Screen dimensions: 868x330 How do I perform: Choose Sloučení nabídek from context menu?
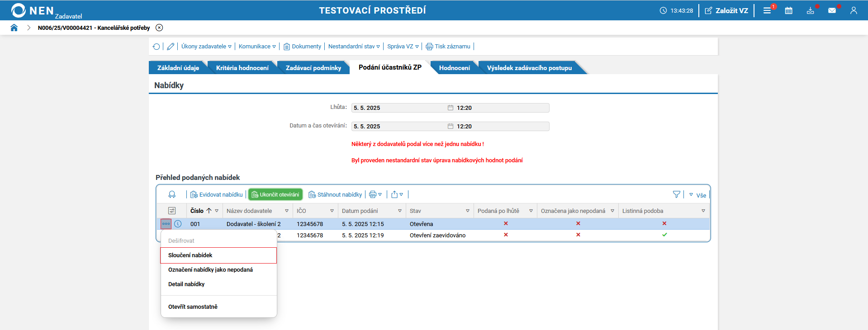219,255
